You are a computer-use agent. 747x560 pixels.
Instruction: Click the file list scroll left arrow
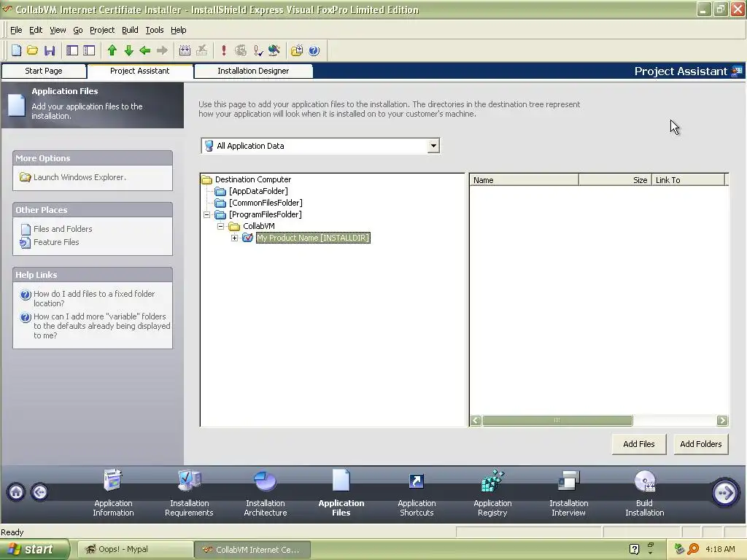coord(476,421)
